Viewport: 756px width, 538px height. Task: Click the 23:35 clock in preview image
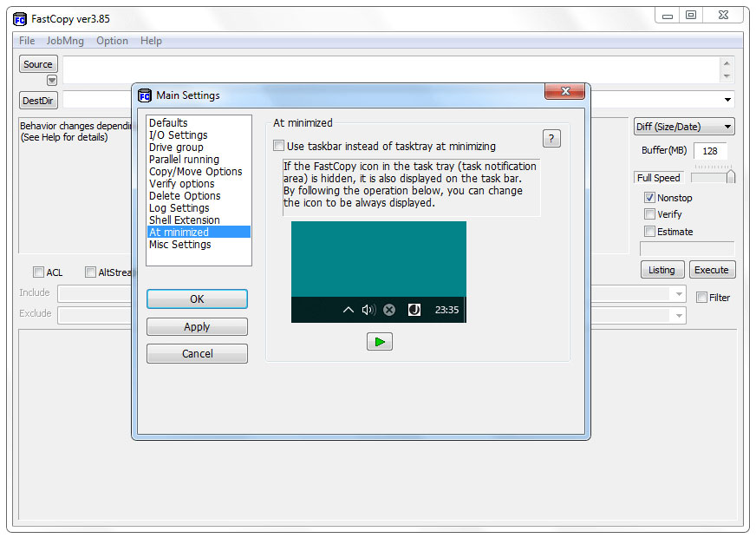[447, 310]
